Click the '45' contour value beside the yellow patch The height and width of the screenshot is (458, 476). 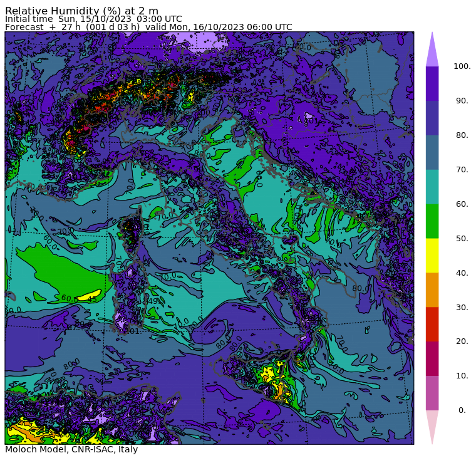[x=91, y=299]
